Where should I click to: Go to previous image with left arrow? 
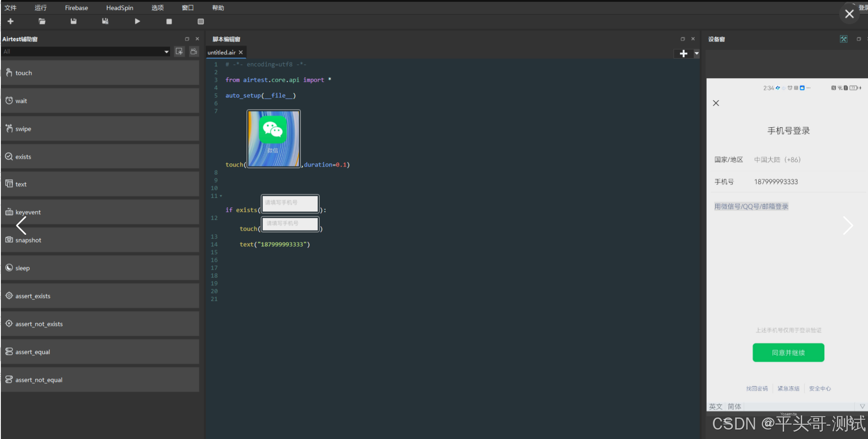21,225
